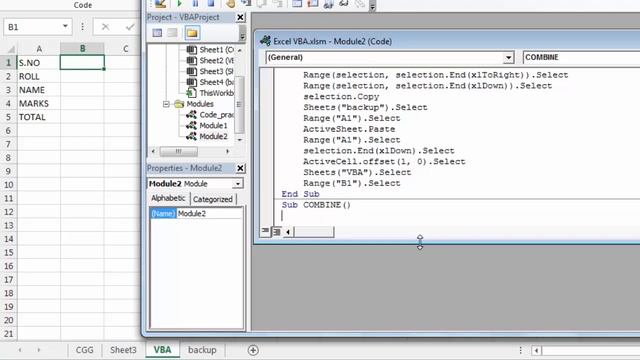
Task: Click formula bar Cancel X icon
Action: pos(105,27)
